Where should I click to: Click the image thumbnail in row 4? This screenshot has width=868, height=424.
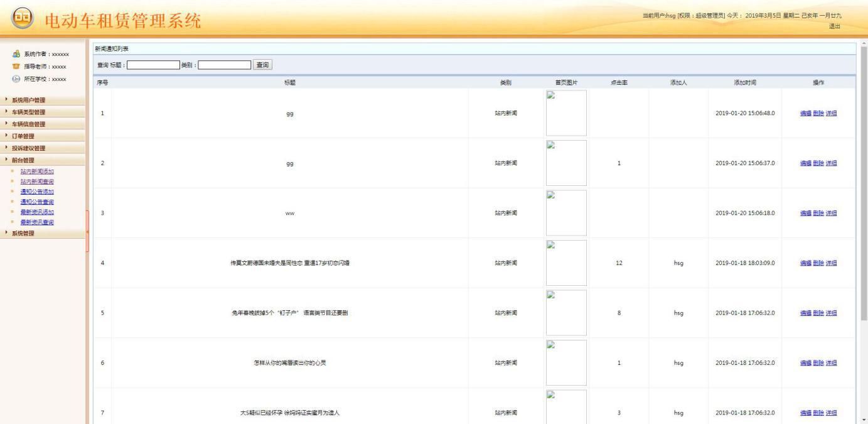click(x=566, y=263)
